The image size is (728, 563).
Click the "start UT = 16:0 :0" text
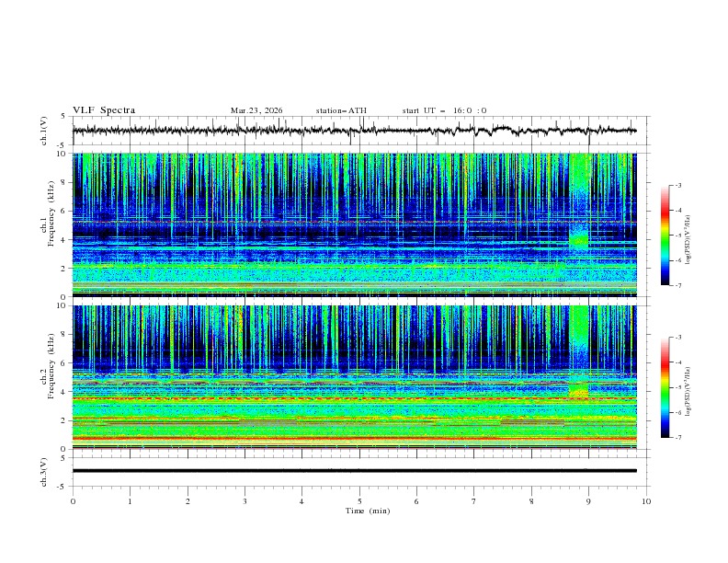(444, 110)
